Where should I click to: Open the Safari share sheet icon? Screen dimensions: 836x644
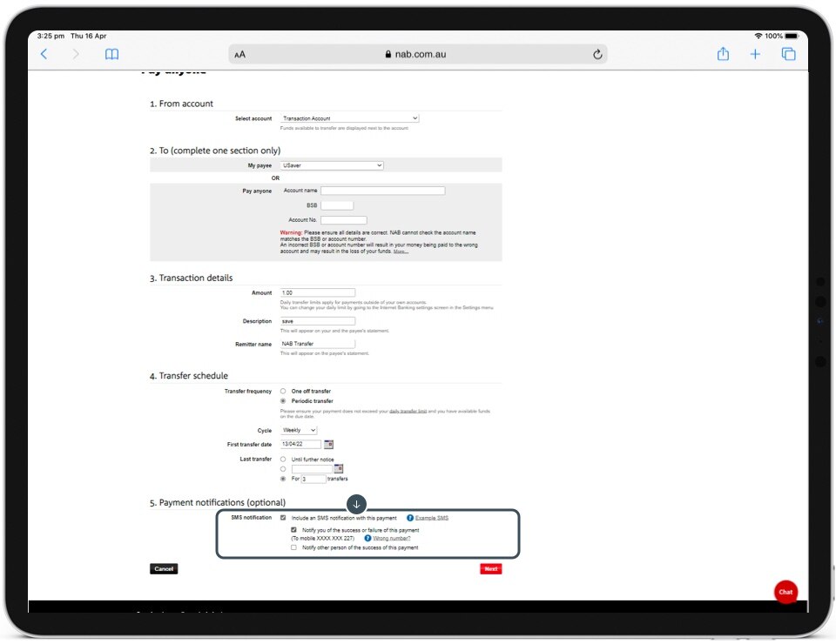[x=723, y=54]
